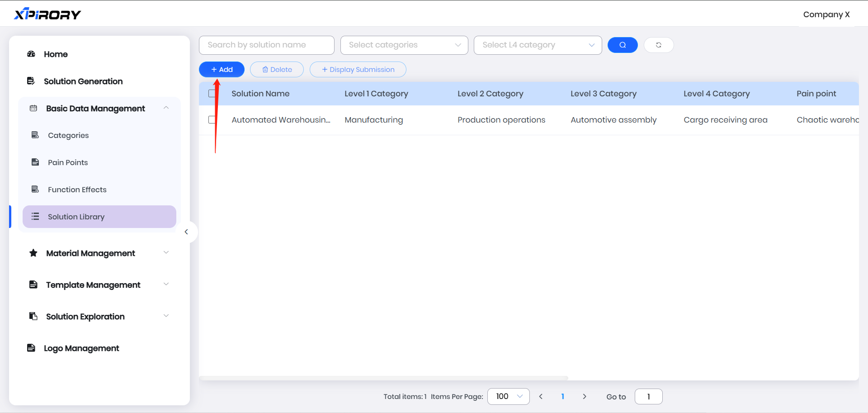Open the Select L4 category dropdown
This screenshot has width=868, height=413.
click(538, 45)
